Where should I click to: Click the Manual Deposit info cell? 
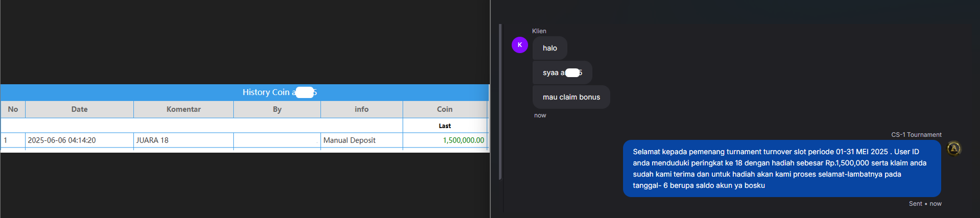point(362,140)
